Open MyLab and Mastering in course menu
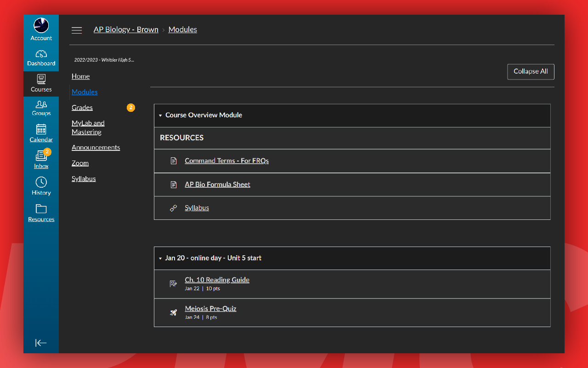Screen dimensions: 588x368 tap(88, 127)
